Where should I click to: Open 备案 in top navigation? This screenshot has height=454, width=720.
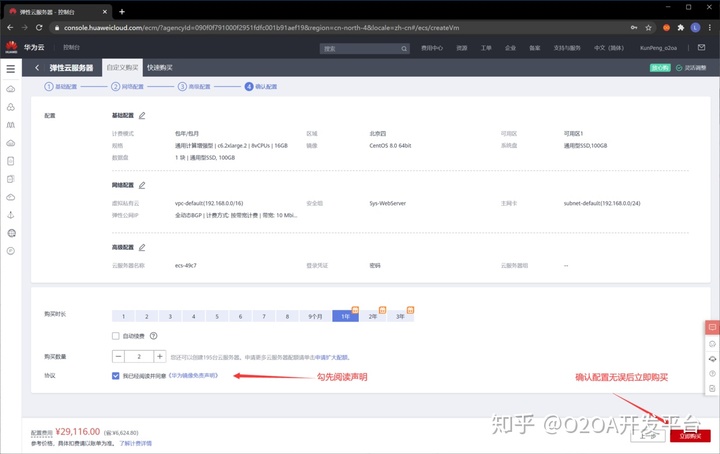(x=534, y=48)
